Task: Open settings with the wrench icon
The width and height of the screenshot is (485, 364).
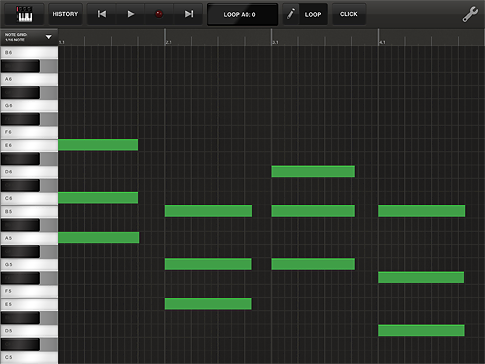Action: click(x=470, y=14)
